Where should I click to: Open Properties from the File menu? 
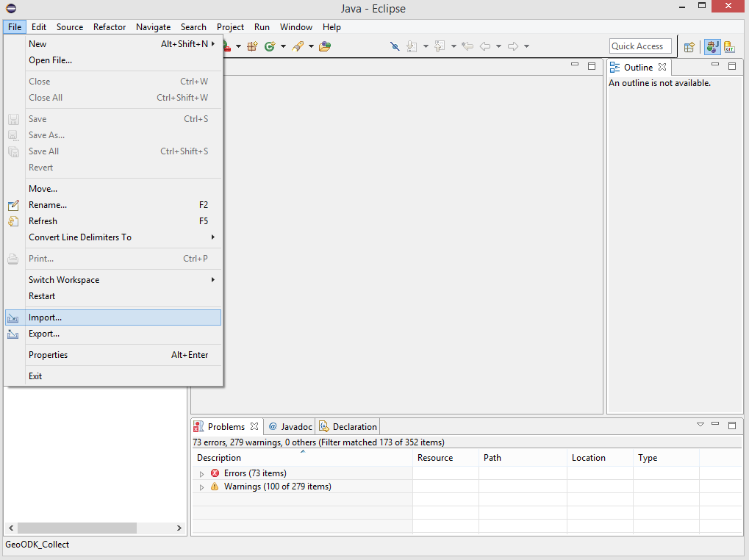point(113,355)
